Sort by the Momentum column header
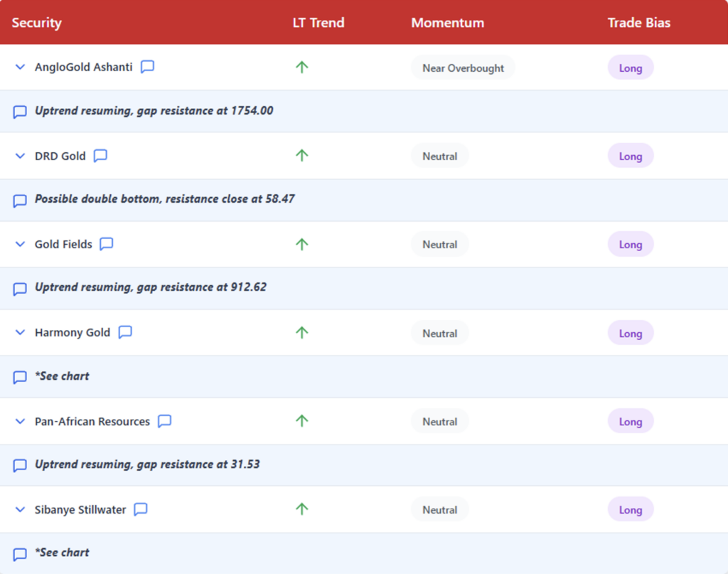Image resolution: width=728 pixels, height=574 pixels. [447, 23]
